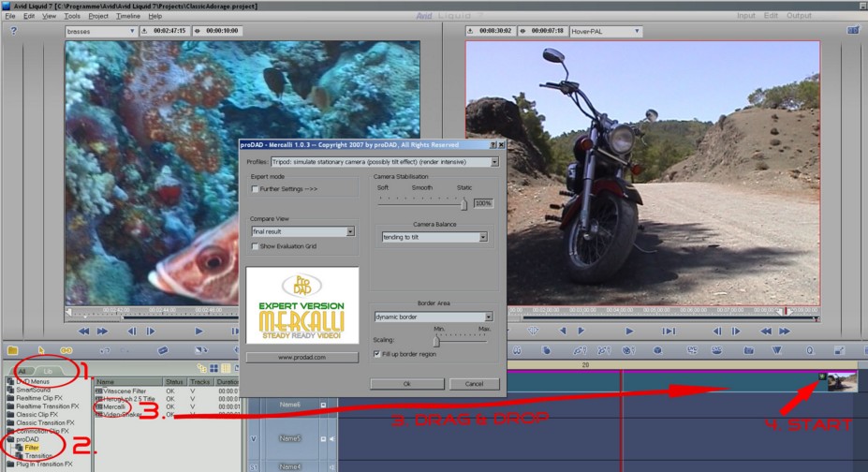The width and height of the screenshot is (868, 472).
Task: Click master viewer play in-to-out button
Action: point(669,331)
